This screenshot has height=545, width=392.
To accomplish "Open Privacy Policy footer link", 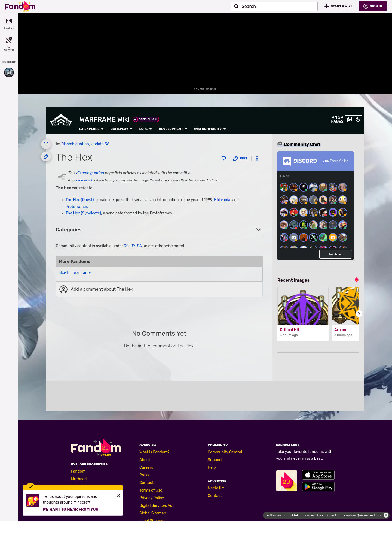I will coord(152,498).
